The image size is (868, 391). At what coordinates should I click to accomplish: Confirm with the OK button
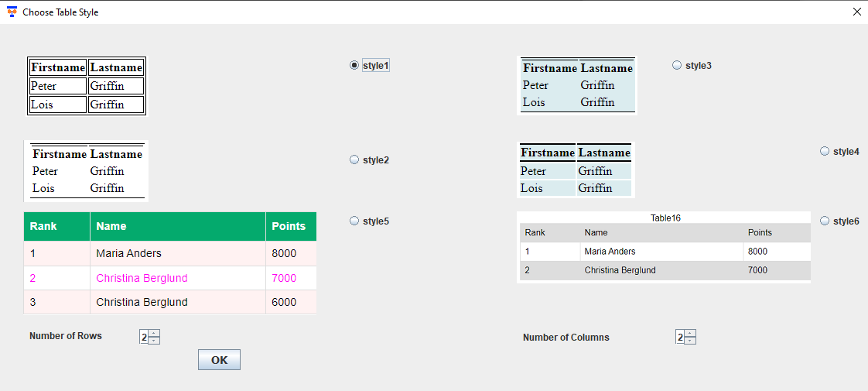click(219, 360)
